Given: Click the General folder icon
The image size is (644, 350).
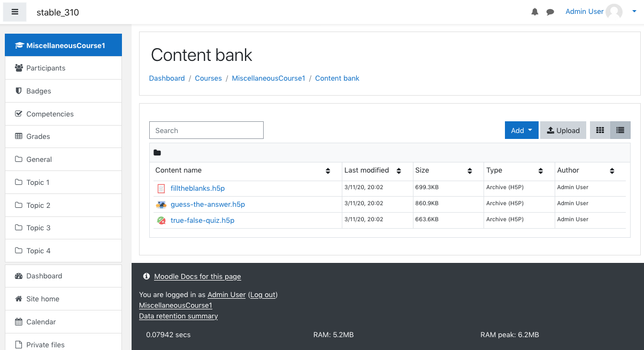Looking at the screenshot, I should coord(19,159).
